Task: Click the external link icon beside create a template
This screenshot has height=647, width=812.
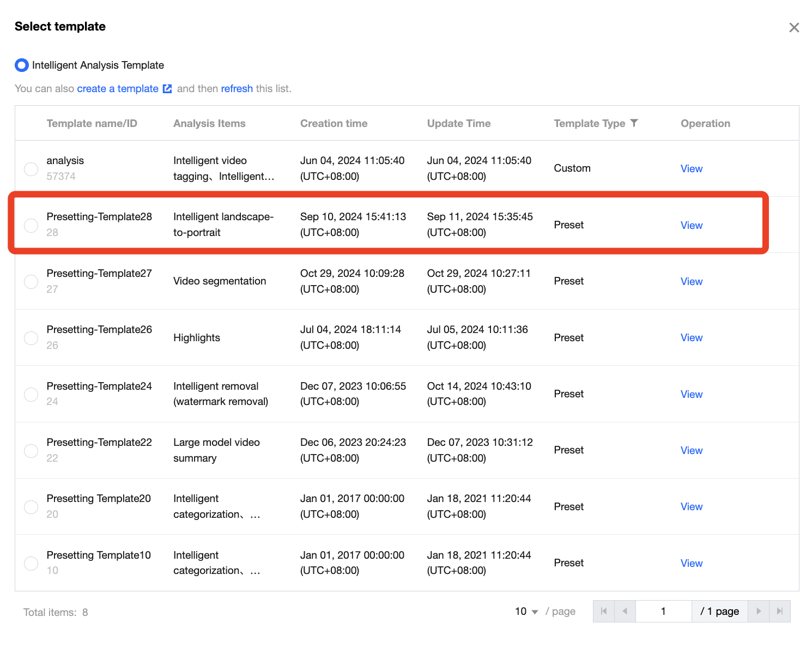Action: pos(167,89)
